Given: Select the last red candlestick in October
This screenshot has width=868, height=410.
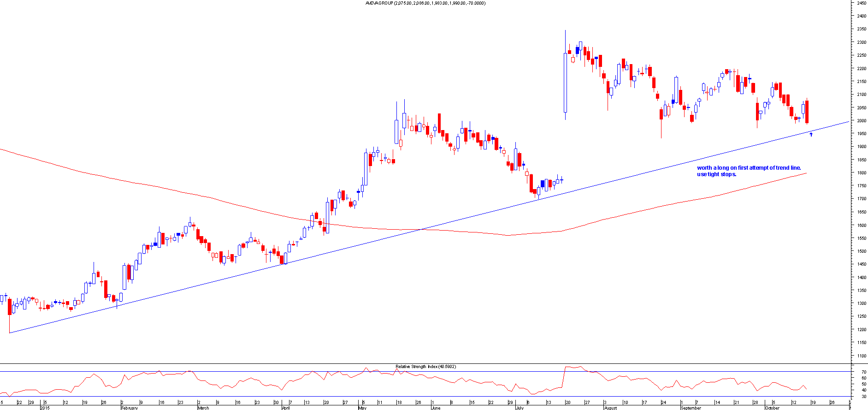Looking at the screenshot, I should (807, 112).
